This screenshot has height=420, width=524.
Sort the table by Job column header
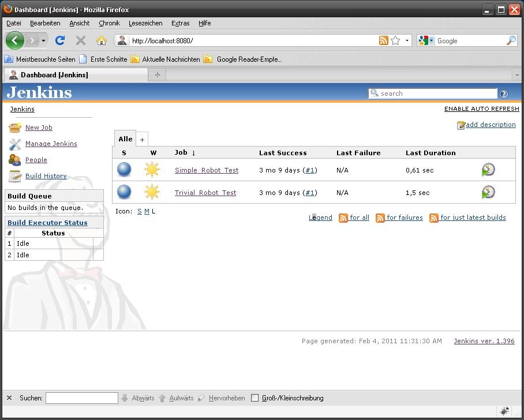coord(181,153)
